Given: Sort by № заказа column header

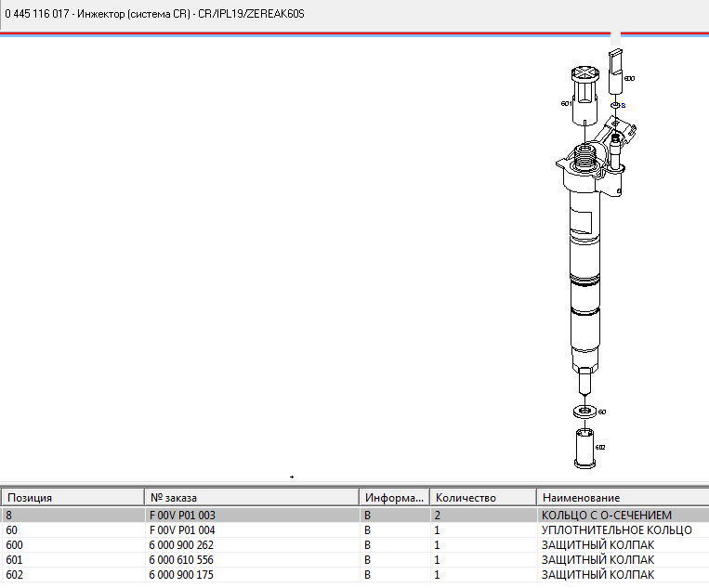Looking at the screenshot, I should click(x=251, y=498).
